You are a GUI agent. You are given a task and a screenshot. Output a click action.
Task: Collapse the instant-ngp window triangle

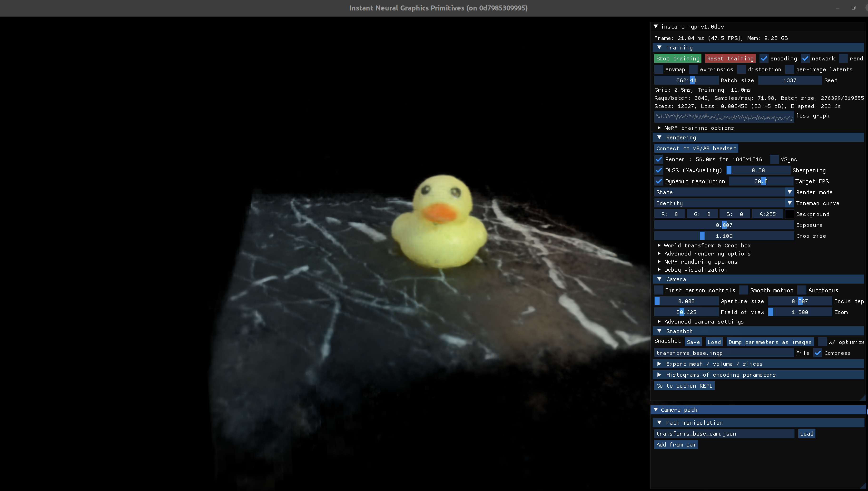click(656, 26)
